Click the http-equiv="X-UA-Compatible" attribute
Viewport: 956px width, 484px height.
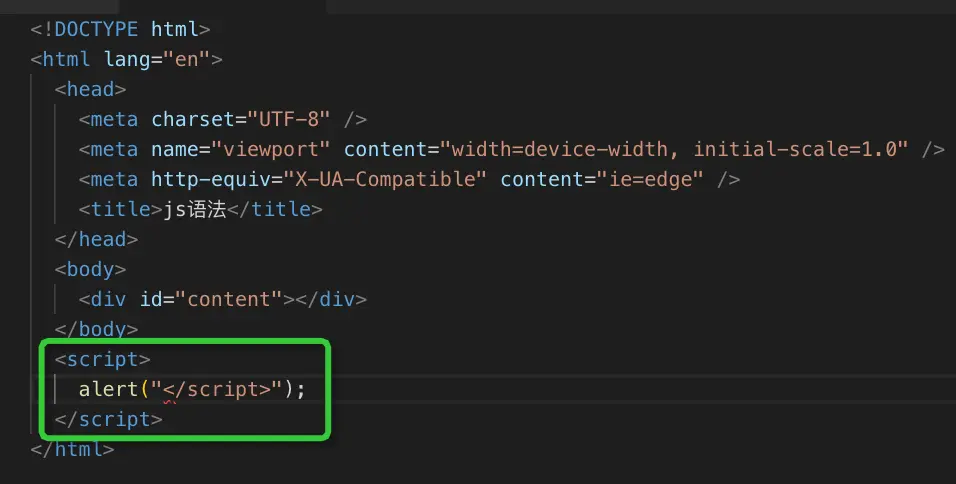[319, 179]
